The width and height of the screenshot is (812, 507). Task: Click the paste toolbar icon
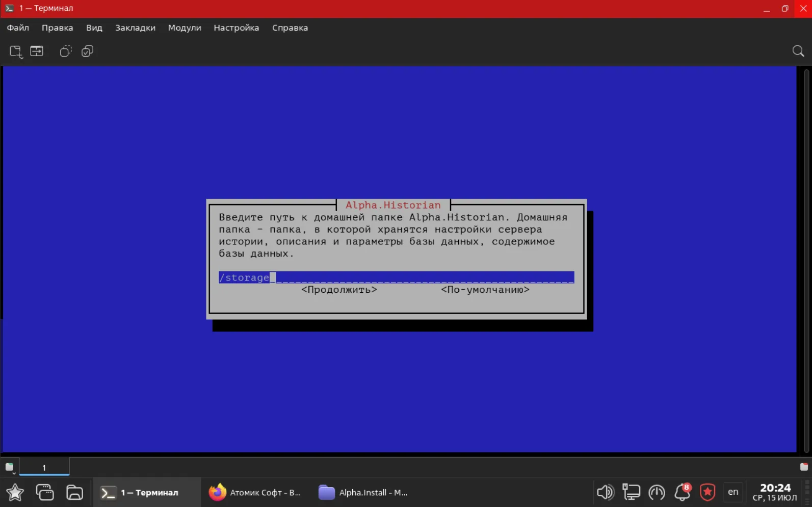(x=88, y=51)
